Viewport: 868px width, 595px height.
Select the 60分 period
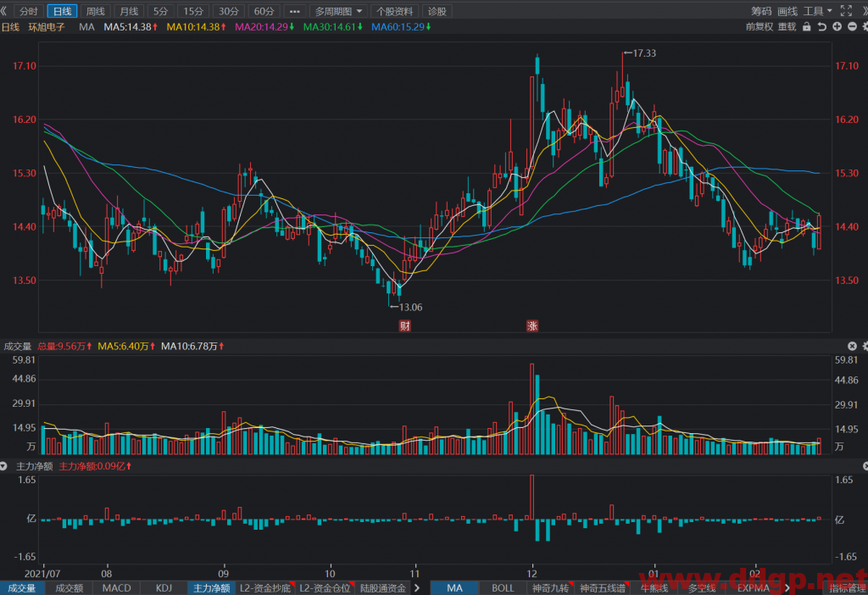[x=264, y=11]
